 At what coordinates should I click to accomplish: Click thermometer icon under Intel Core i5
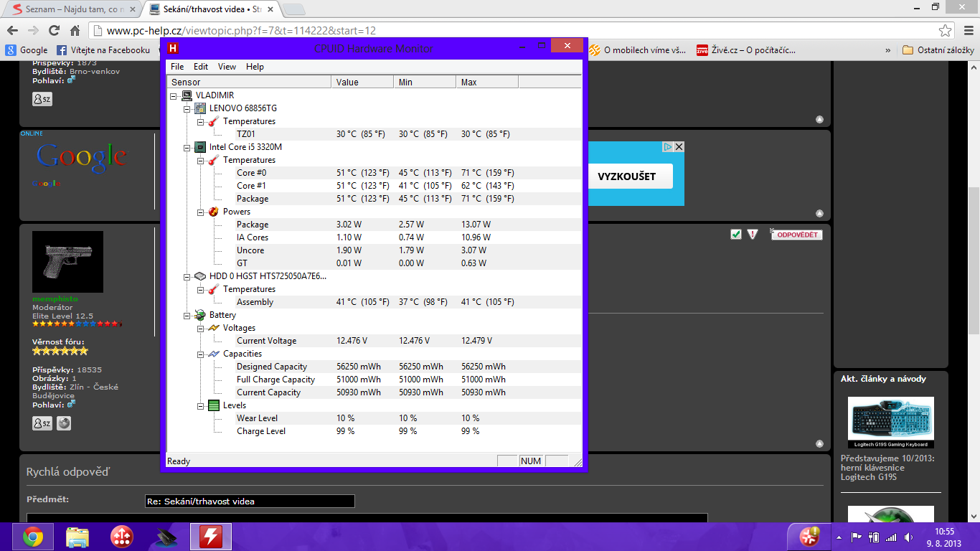[x=214, y=160]
